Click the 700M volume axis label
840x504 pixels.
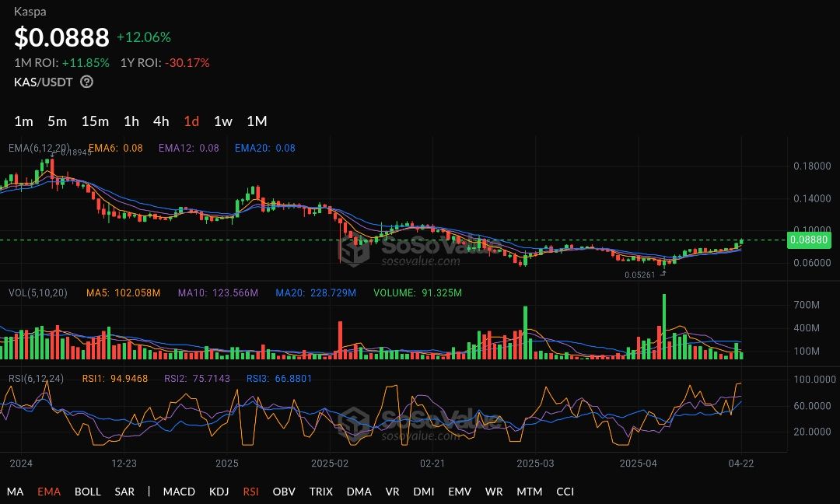(x=807, y=305)
